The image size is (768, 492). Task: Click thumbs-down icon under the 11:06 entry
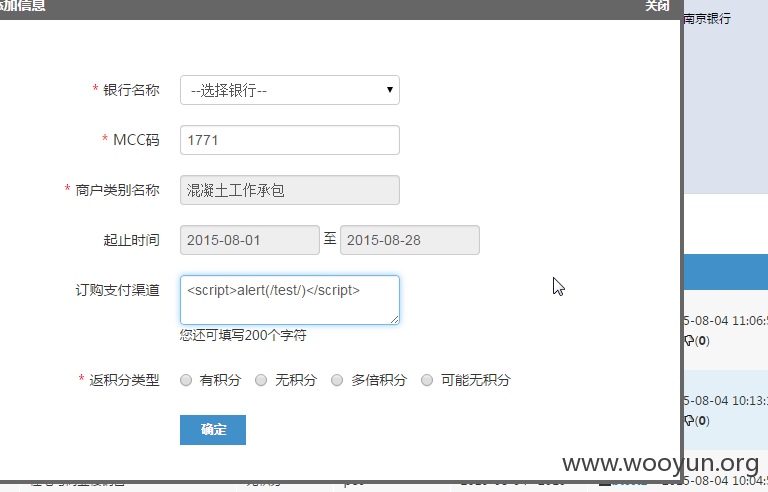(x=689, y=341)
